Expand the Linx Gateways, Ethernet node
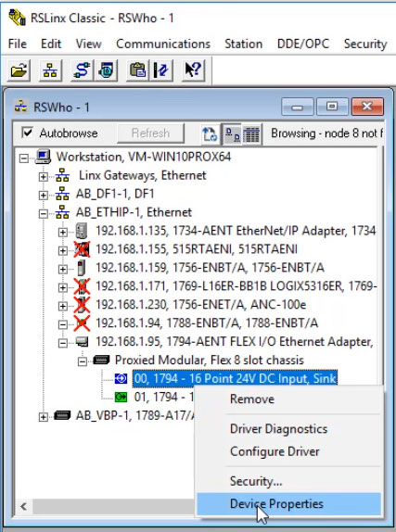Viewport: 396px width, 532px height. tap(44, 177)
